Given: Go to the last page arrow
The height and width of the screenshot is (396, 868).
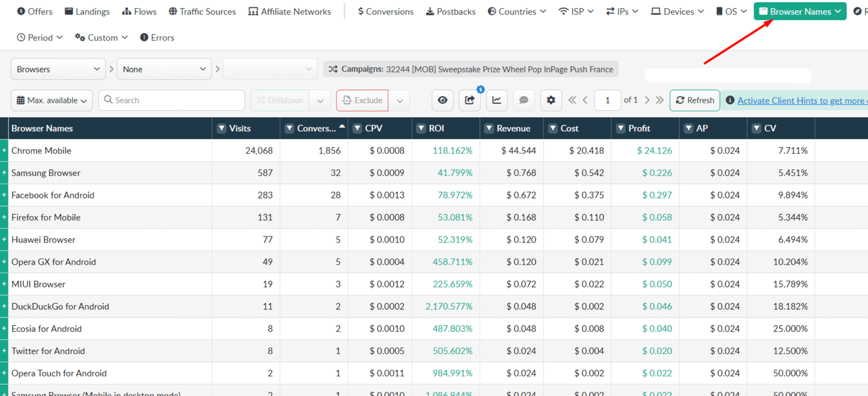Looking at the screenshot, I should 660,100.
